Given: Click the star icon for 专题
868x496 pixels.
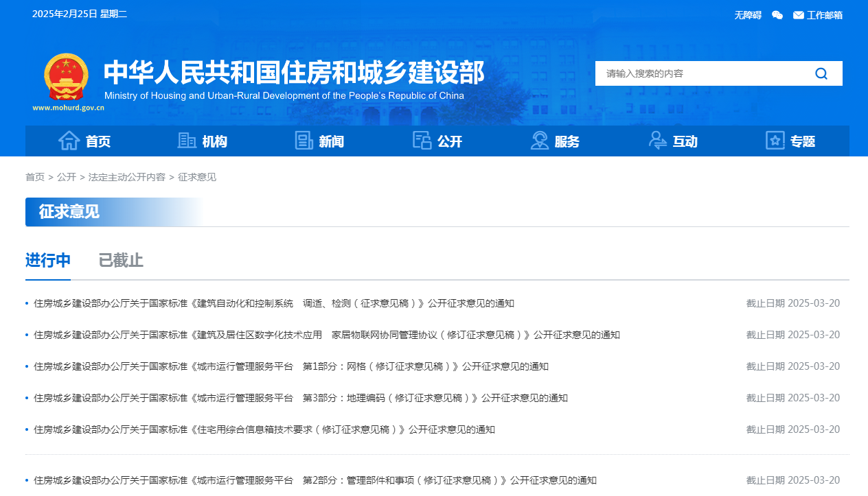Looking at the screenshot, I should pyautogui.click(x=775, y=141).
